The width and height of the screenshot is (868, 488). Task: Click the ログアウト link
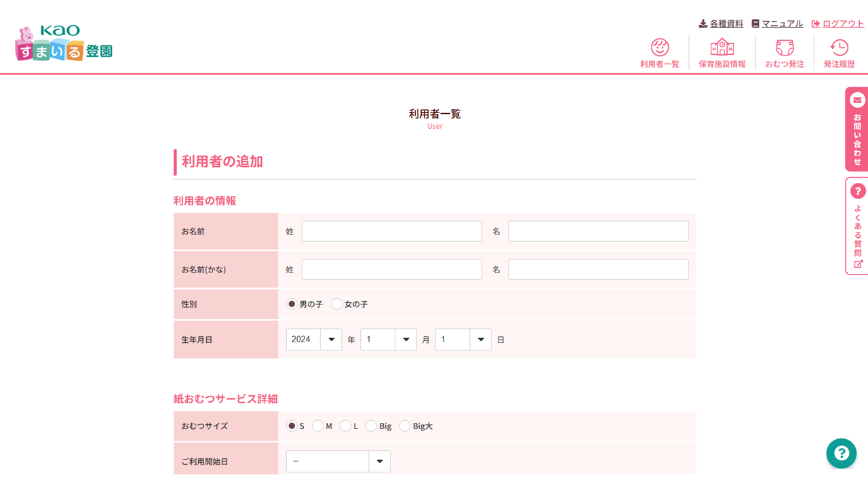tap(844, 24)
